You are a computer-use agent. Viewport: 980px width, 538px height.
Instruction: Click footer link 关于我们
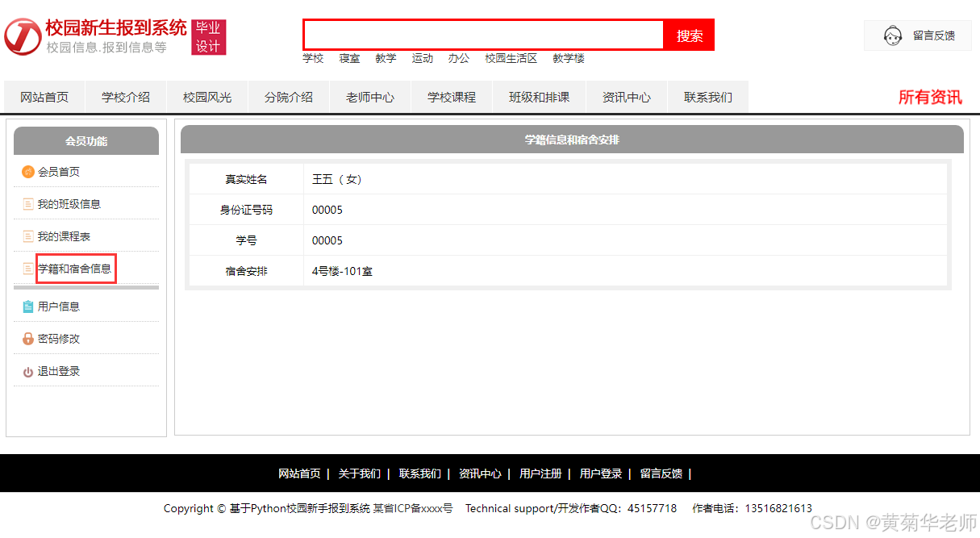360,473
